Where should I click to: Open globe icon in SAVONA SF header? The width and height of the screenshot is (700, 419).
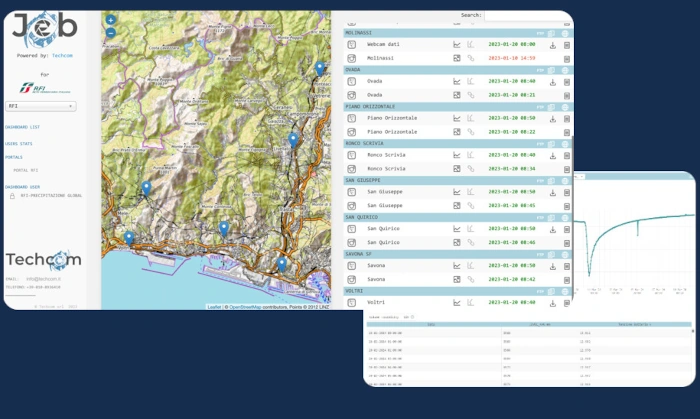[565, 254]
